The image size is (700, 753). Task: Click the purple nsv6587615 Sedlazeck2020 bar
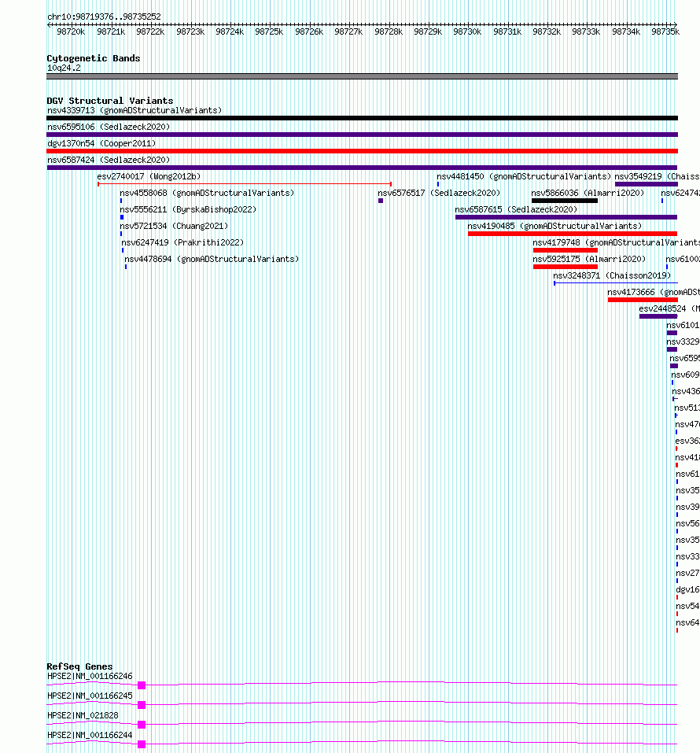(x=566, y=217)
